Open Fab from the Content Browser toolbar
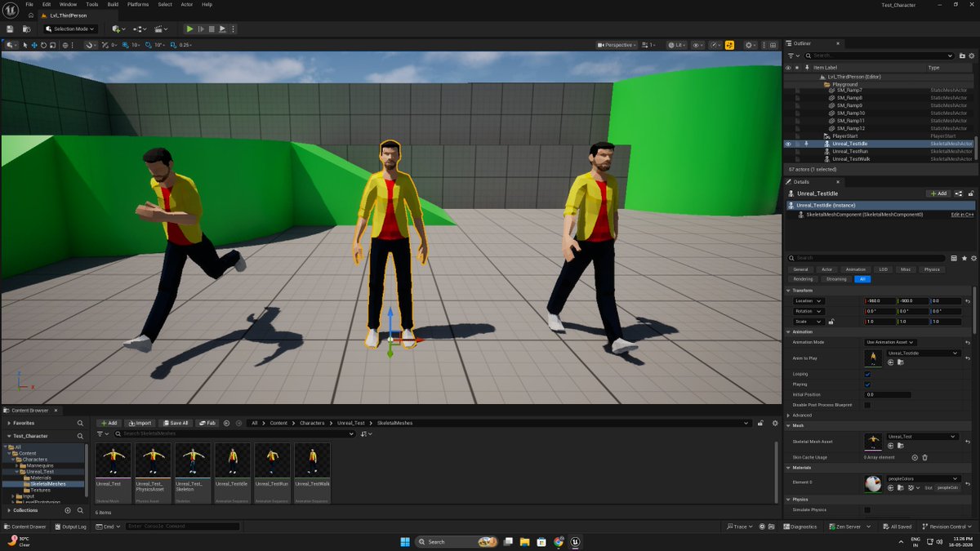Image resolution: width=980 pixels, height=551 pixels. tap(207, 423)
